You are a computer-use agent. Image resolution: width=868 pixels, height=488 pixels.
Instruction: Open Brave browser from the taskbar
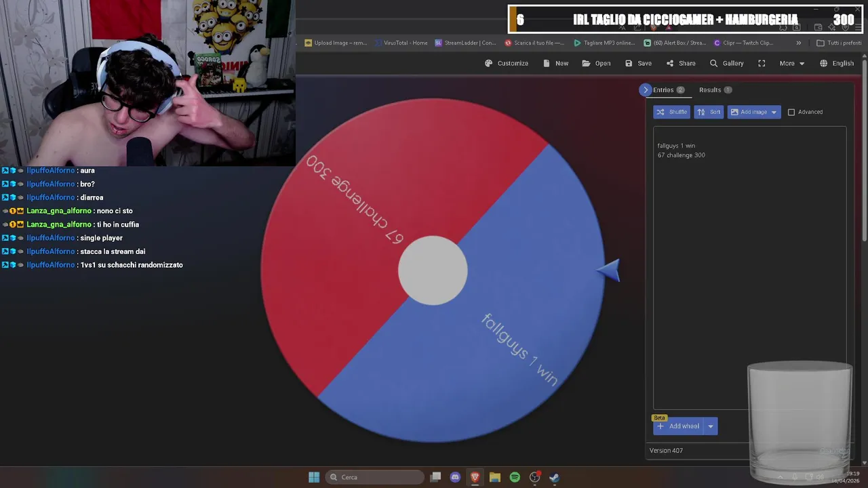(475, 477)
